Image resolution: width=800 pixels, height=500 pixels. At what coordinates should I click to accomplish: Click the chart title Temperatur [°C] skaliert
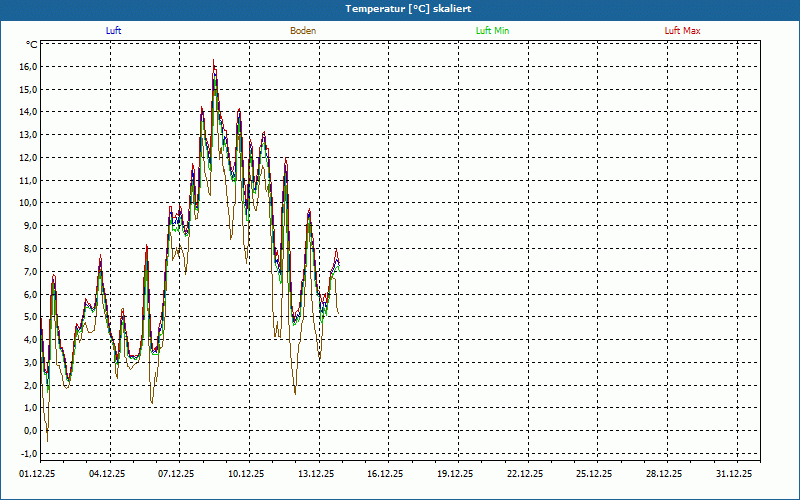[x=402, y=8]
